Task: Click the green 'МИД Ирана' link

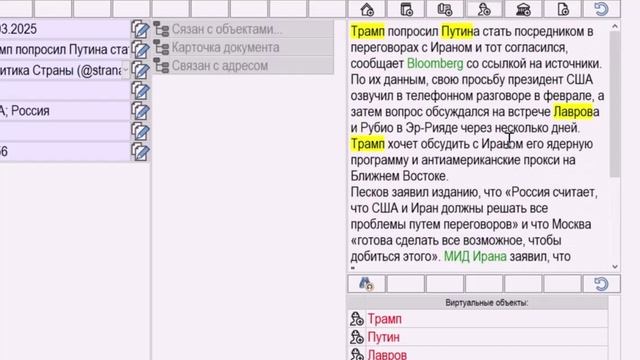Action: (475, 256)
